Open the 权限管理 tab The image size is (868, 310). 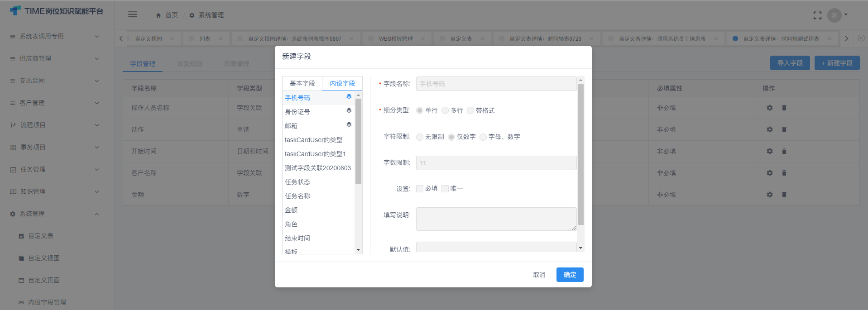(237, 64)
